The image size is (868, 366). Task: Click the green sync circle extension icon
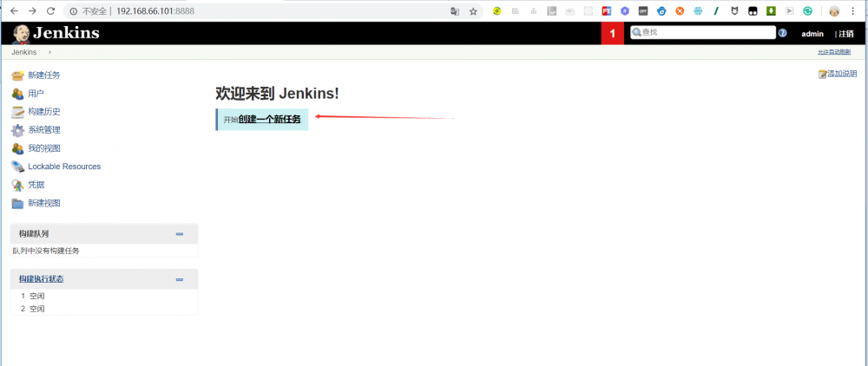pyautogui.click(x=807, y=11)
